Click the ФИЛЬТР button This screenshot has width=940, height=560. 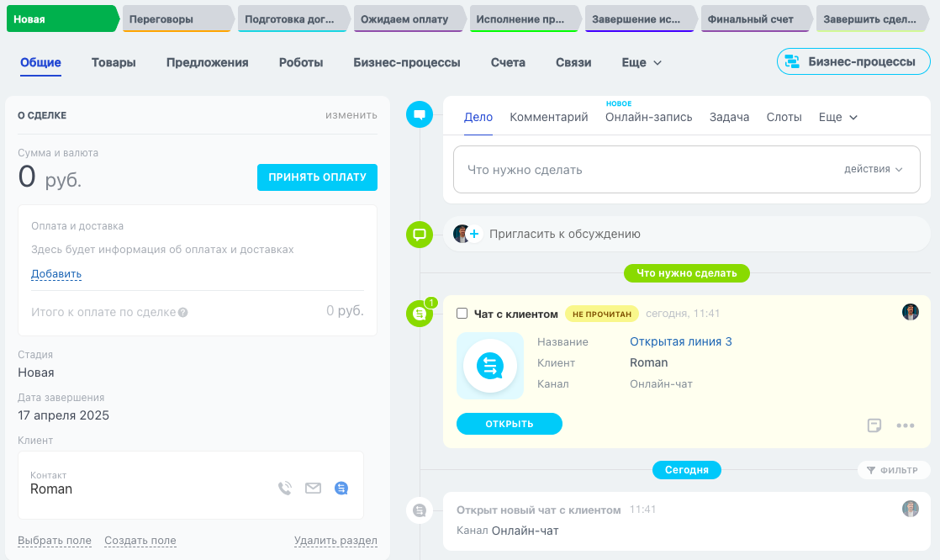893,470
